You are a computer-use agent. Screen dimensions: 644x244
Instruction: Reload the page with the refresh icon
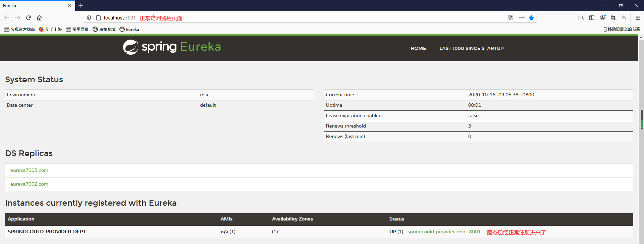(x=29, y=18)
